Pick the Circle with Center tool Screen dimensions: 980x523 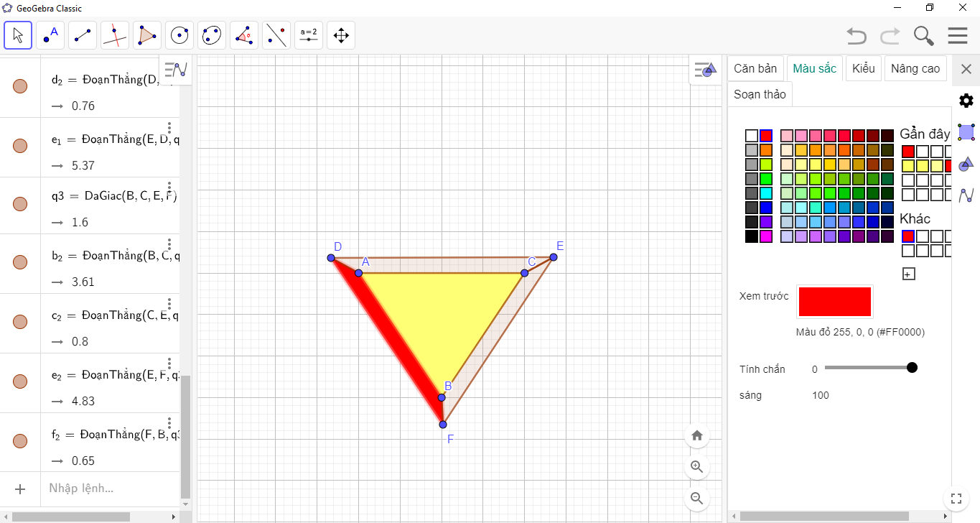[179, 35]
